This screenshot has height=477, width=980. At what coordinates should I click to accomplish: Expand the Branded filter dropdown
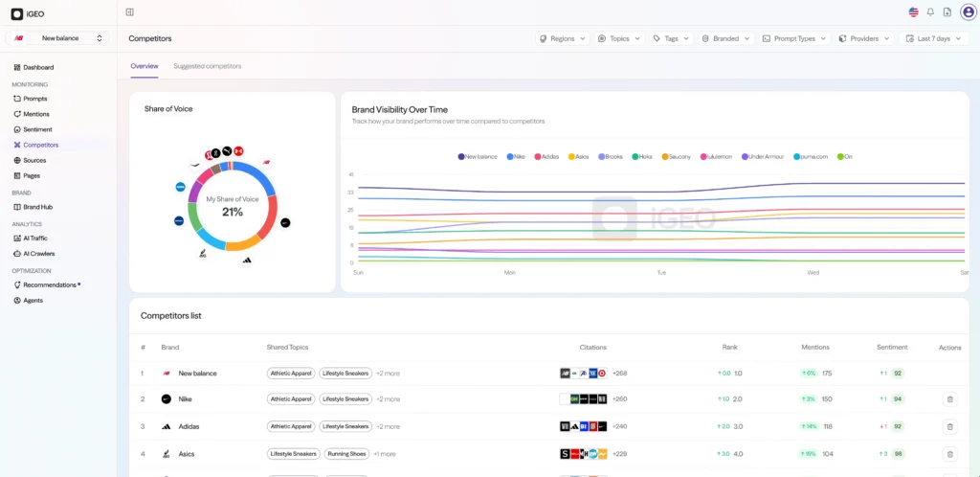726,38
